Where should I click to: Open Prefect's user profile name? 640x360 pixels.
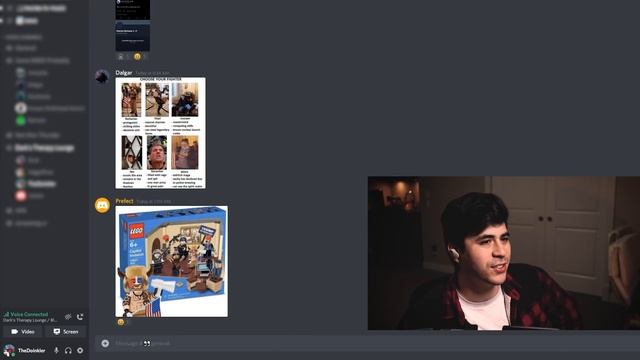point(124,201)
